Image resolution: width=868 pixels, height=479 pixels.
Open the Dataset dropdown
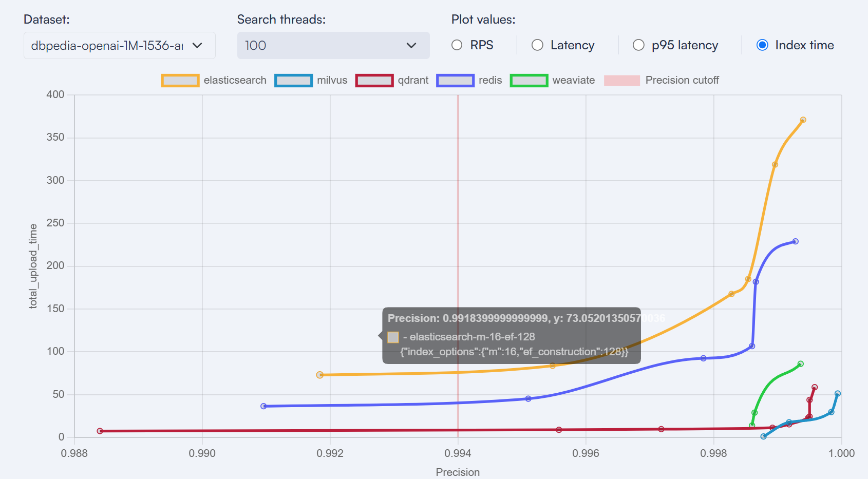pos(119,46)
